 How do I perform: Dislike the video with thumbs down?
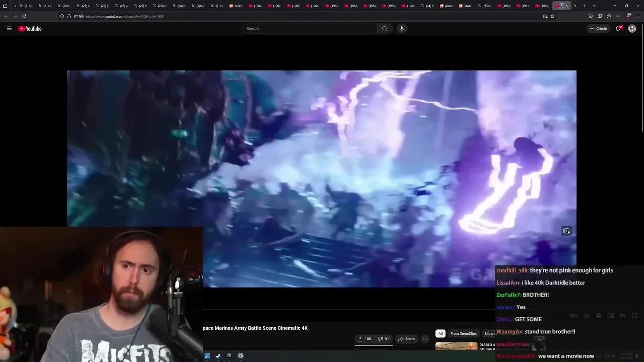(384, 339)
